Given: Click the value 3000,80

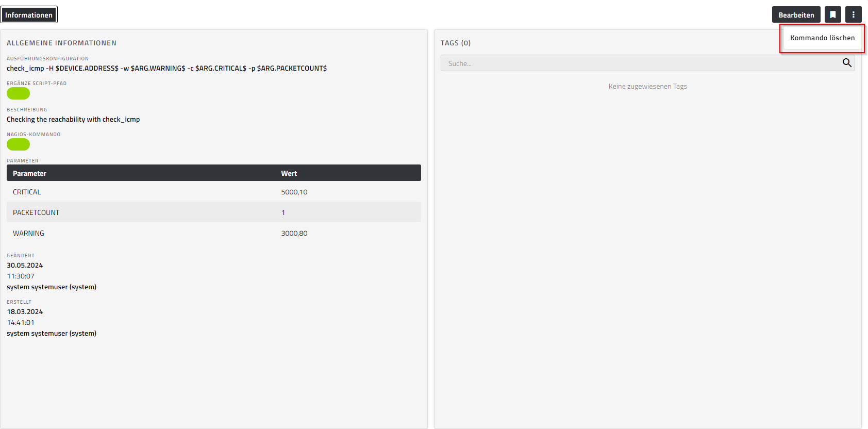Looking at the screenshot, I should pos(294,233).
